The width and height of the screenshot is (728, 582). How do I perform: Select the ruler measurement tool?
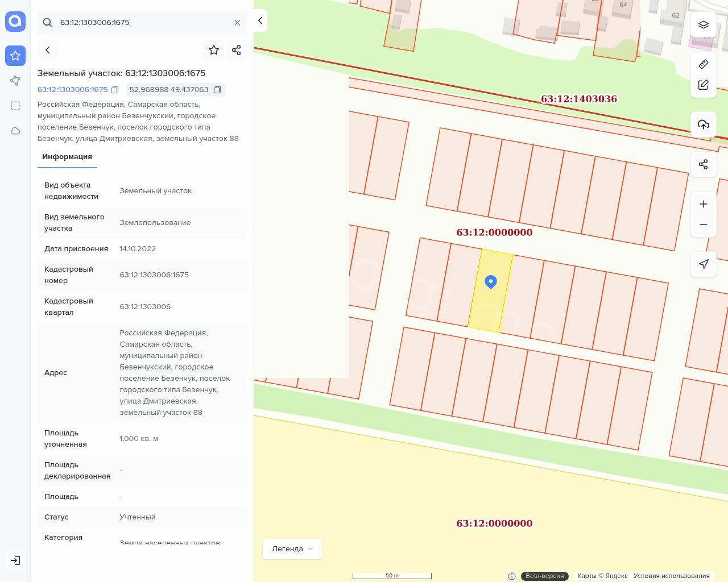pos(703,64)
